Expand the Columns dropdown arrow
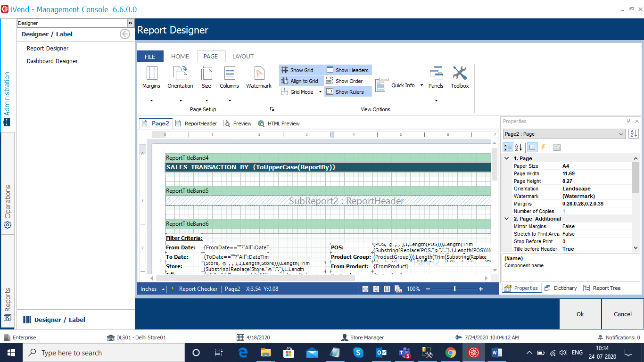 coord(230,100)
